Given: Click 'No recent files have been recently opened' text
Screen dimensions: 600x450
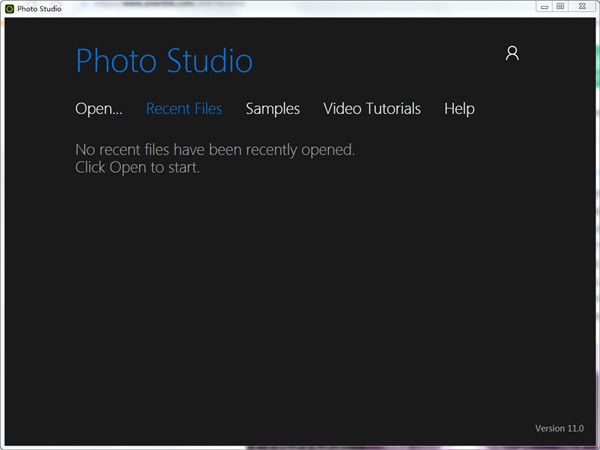Looking at the screenshot, I should [x=215, y=150].
